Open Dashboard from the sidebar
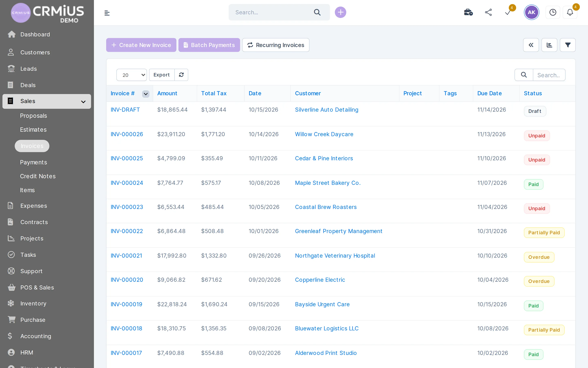588x368 pixels. (x=35, y=34)
